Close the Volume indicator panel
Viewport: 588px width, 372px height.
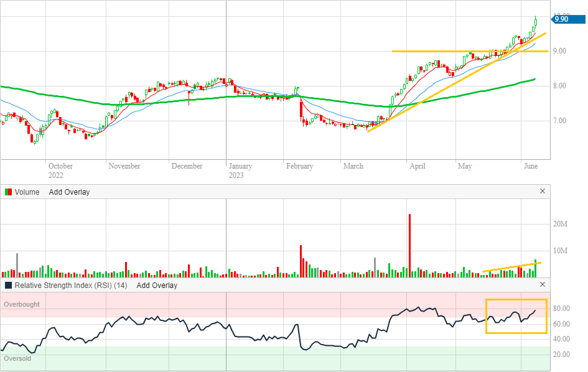[x=542, y=192]
